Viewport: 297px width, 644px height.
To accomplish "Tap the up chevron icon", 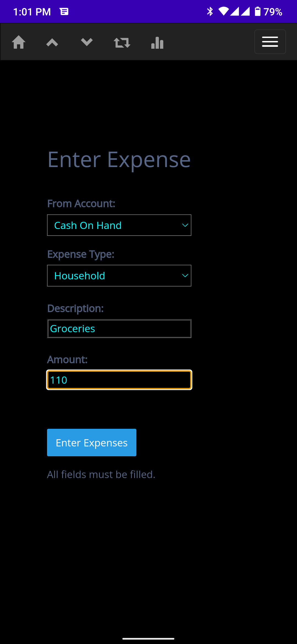I will (52, 42).
